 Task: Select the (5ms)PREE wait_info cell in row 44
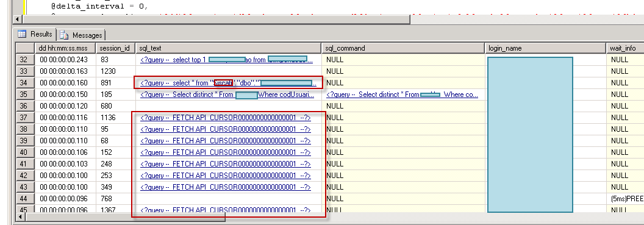tap(625, 199)
